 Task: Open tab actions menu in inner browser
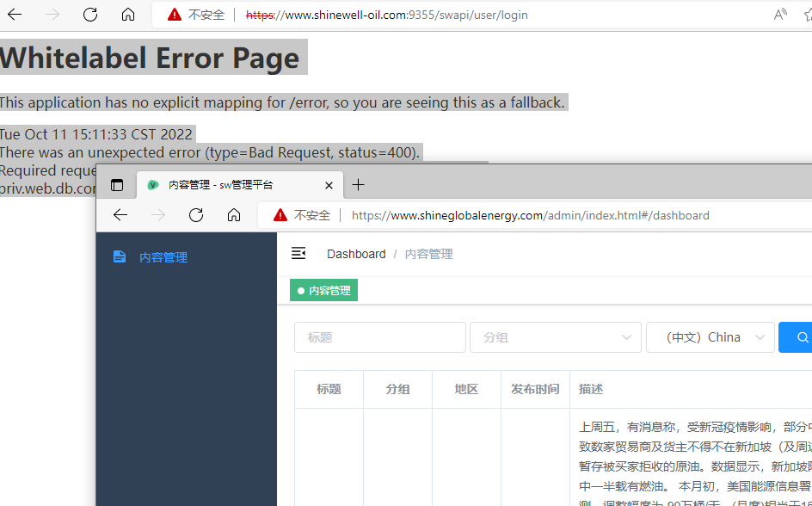point(117,185)
